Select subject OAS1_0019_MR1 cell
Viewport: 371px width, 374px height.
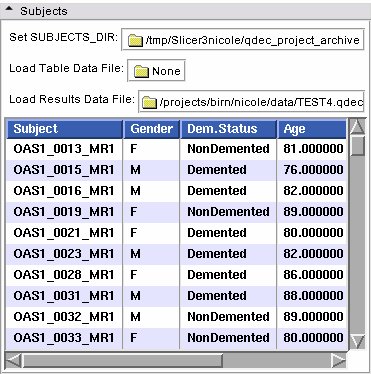click(64, 212)
